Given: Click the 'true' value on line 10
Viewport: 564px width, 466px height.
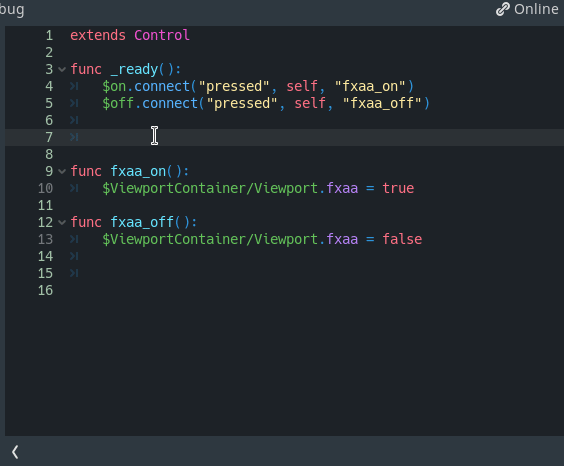Looking at the screenshot, I should tap(398, 188).
